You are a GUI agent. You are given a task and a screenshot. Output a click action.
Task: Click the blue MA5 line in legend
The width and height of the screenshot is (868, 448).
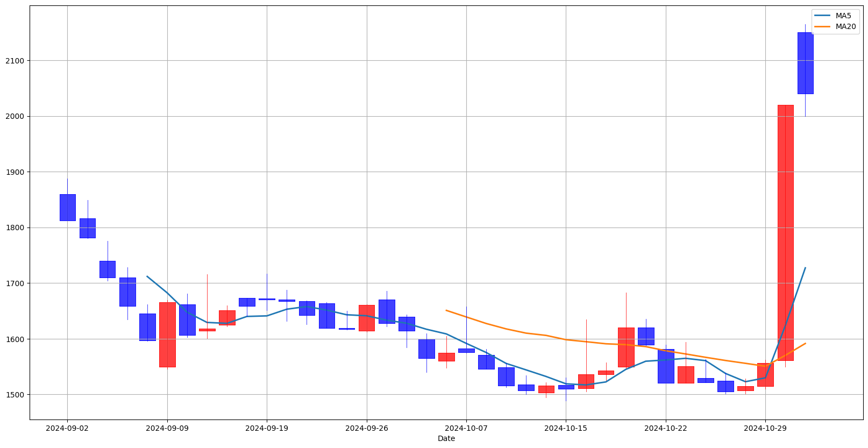(823, 16)
